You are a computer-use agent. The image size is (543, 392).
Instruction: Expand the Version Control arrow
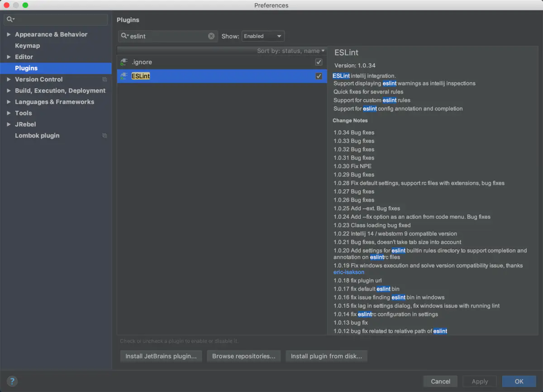(9, 79)
